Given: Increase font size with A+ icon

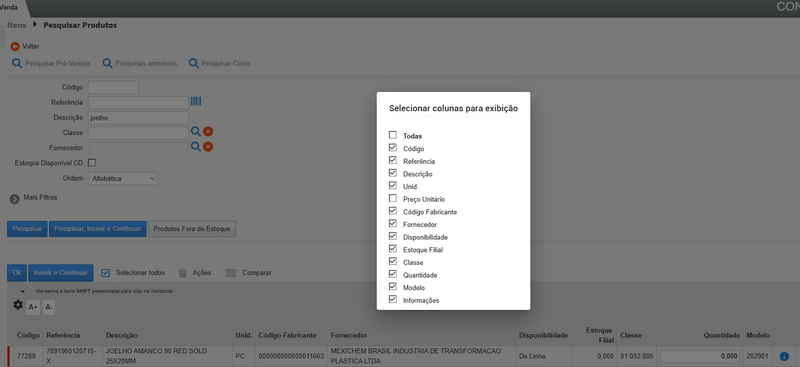Looking at the screenshot, I should (x=33, y=307).
